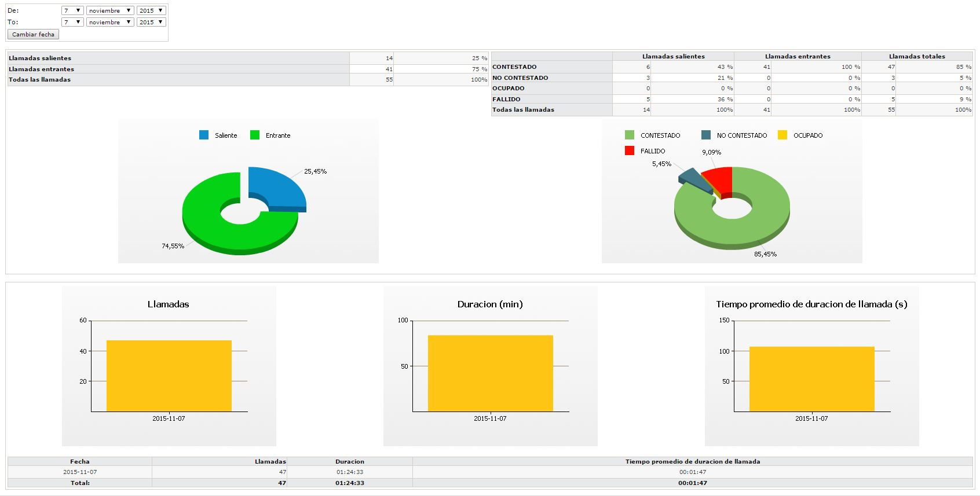The height and width of the screenshot is (496, 980).
Task: Click the 74,55% pie label
Action: pyautogui.click(x=173, y=246)
